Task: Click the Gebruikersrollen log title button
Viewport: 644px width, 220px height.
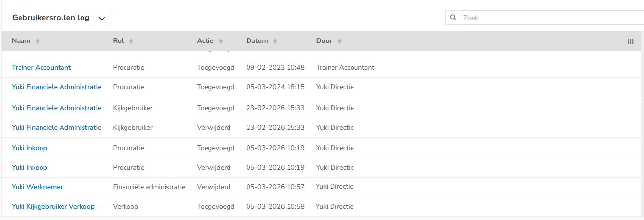Action: coord(51,18)
